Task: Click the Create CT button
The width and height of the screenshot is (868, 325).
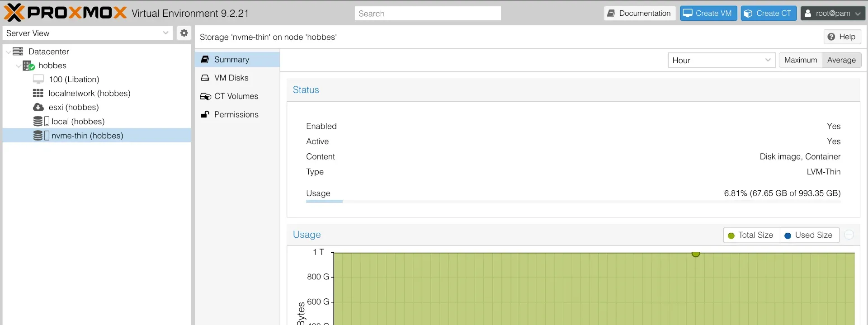Action: click(x=769, y=13)
